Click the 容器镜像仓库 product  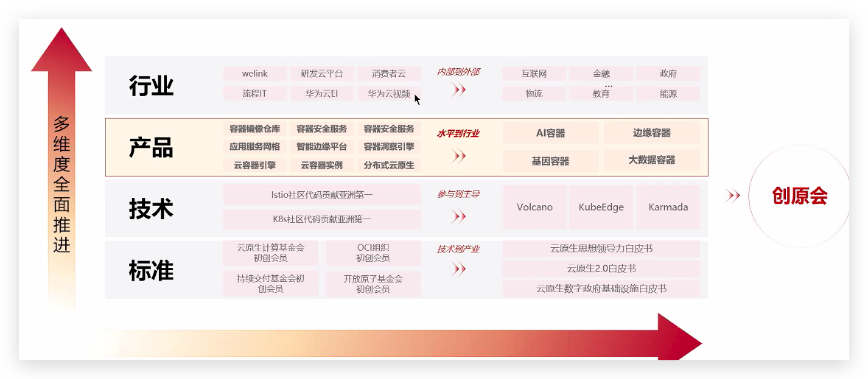coord(254,129)
